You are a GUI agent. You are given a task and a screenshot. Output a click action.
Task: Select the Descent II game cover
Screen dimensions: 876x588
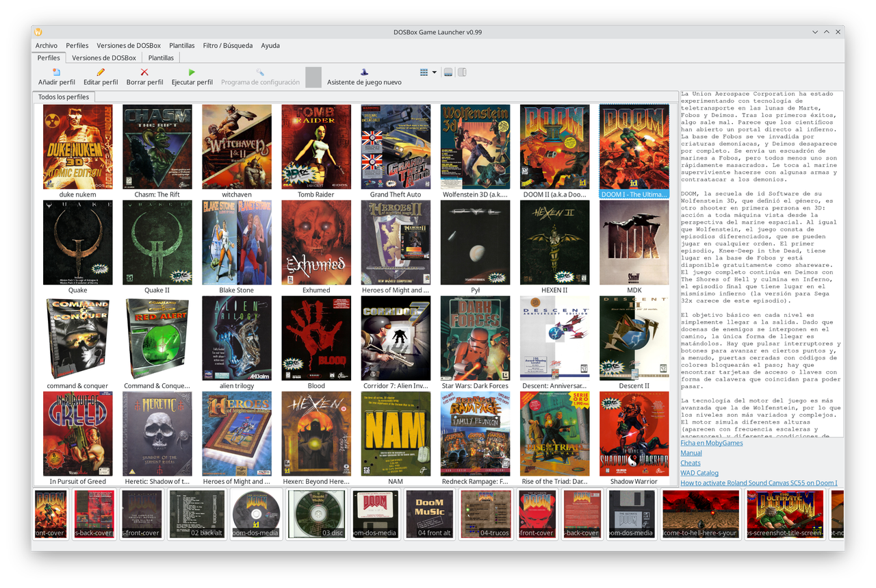point(634,338)
